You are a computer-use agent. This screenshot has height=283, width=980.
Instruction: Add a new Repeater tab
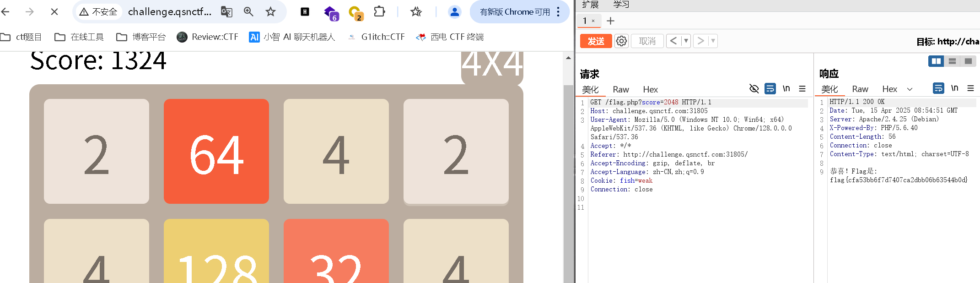[x=610, y=21]
